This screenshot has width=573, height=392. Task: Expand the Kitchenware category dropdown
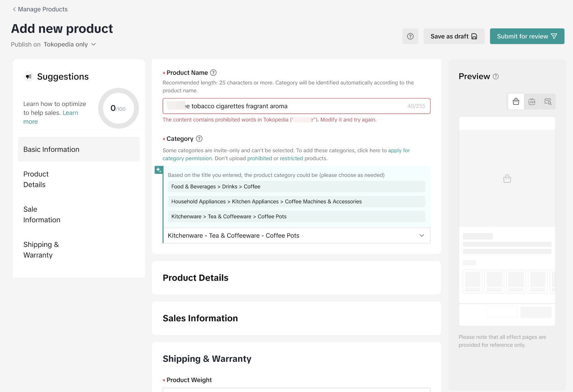pyautogui.click(x=421, y=235)
